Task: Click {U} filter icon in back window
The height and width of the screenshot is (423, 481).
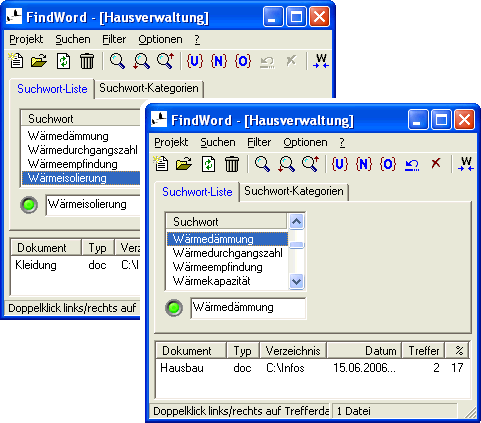Action: [195, 61]
